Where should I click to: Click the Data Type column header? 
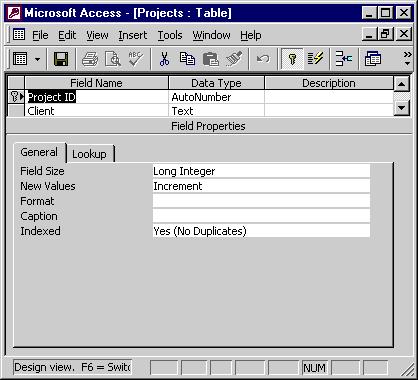(216, 83)
